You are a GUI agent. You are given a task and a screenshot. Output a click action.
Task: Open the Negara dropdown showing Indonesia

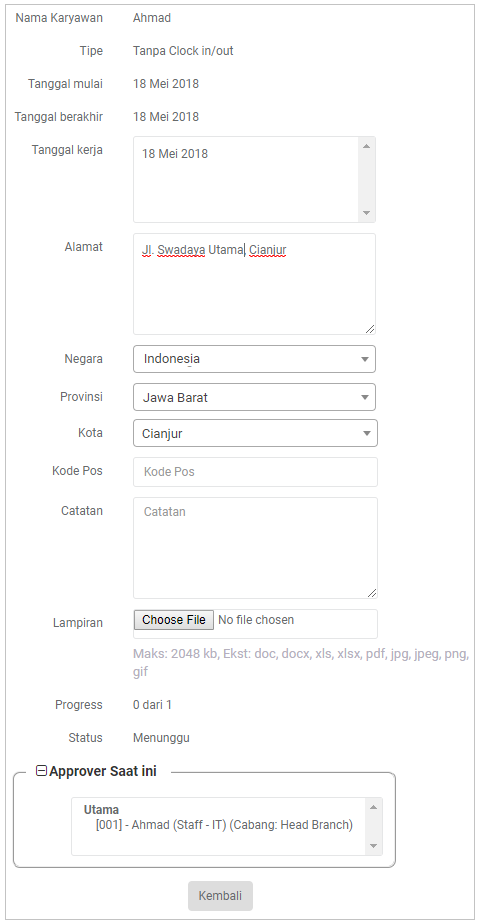pos(254,359)
